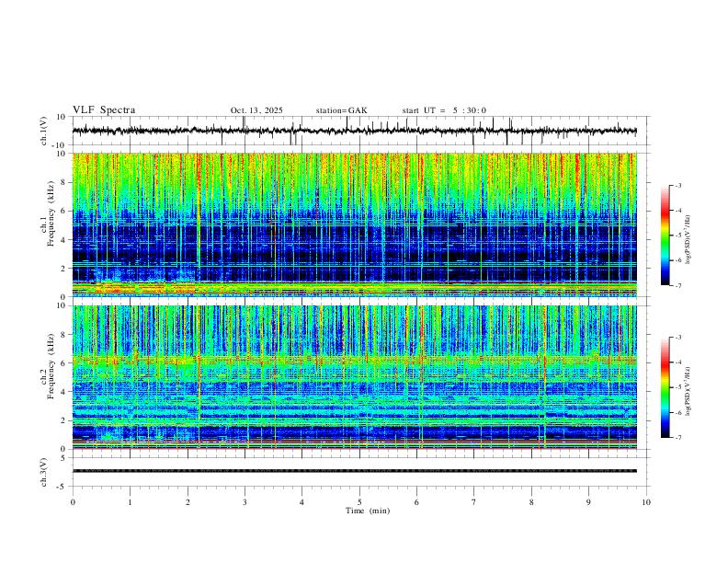Click the 'VLF Spectra' title text
This screenshot has height=563, width=728.
[104, 110]
